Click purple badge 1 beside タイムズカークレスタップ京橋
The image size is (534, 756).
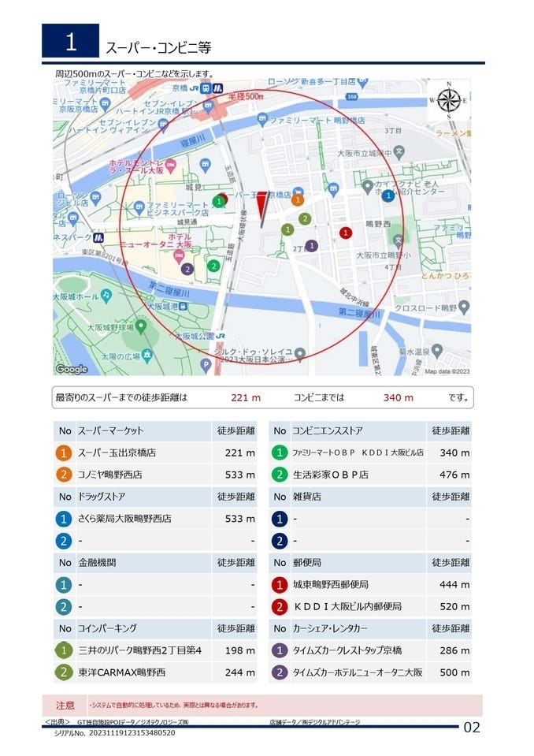pyautogui.click(x=280, y=650)
